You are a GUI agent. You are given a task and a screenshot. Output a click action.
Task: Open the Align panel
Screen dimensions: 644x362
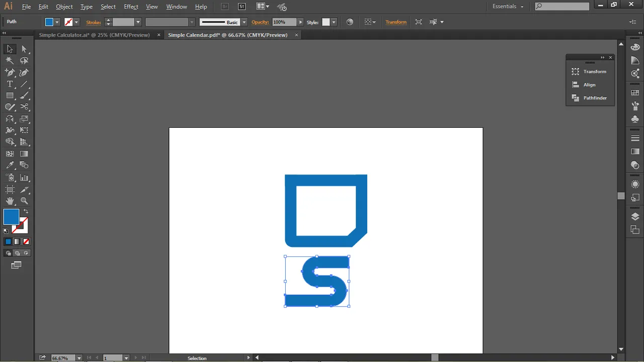tap(590, 85)
